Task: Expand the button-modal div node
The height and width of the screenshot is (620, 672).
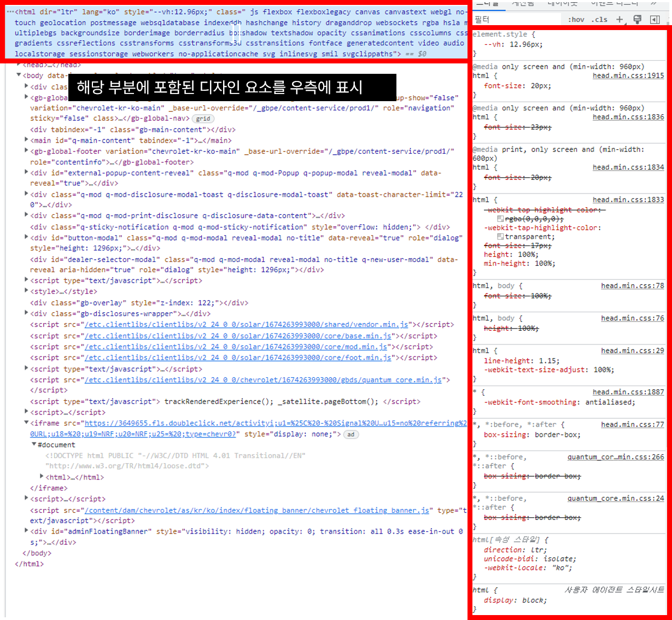Action: 26,237
